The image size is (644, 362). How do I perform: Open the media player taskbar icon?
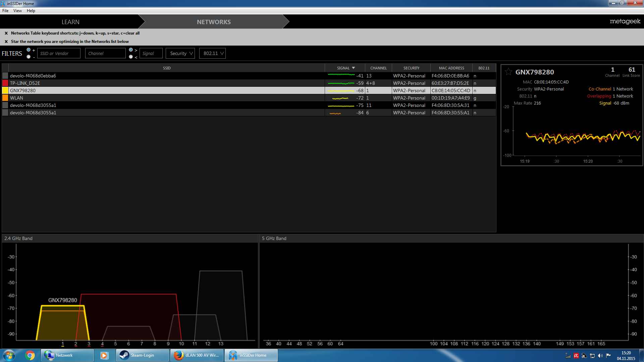(x=104, y=355)
